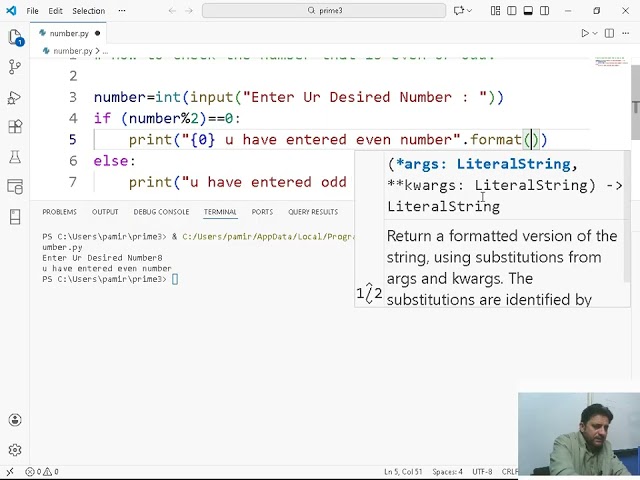
Task: Expand the breadcrumb after number.py
Action: pyautogui.click(x=105, y=51)
